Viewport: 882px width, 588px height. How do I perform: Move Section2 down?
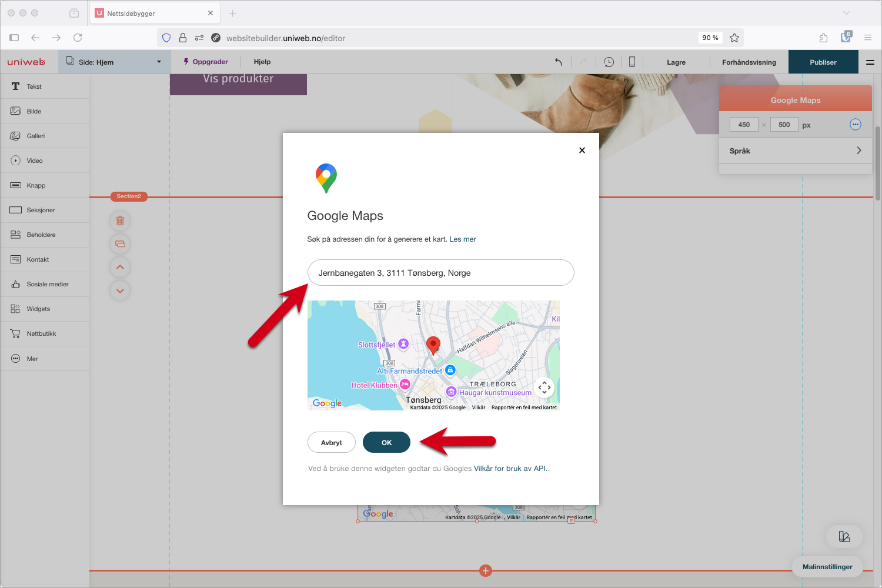(x=120, y=290)
